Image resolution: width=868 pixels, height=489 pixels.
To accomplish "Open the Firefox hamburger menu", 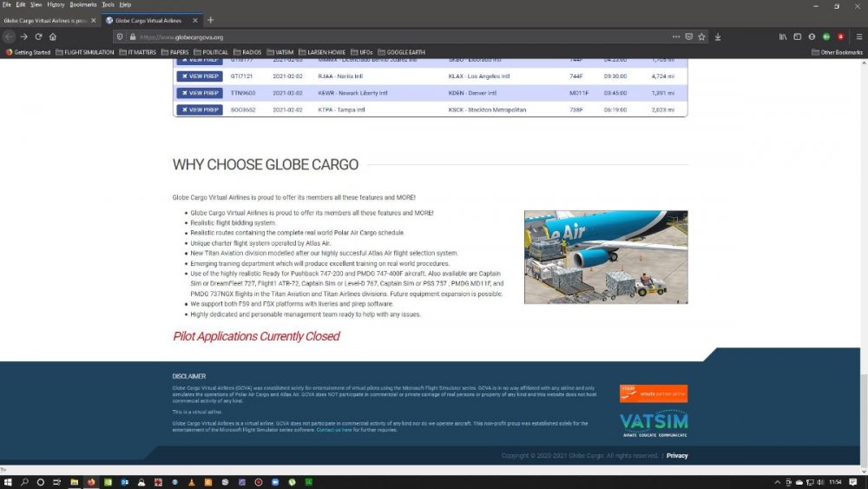I will (x=859, y=36).
